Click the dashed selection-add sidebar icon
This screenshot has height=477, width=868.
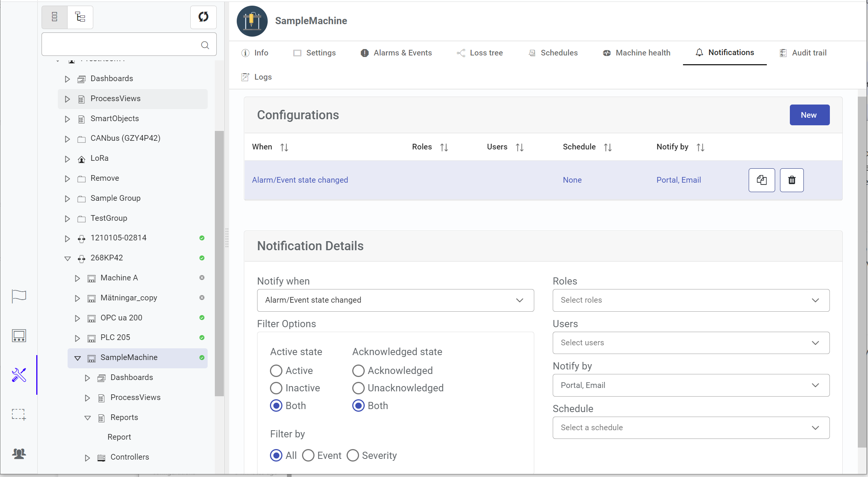click(x=19, y=414)
